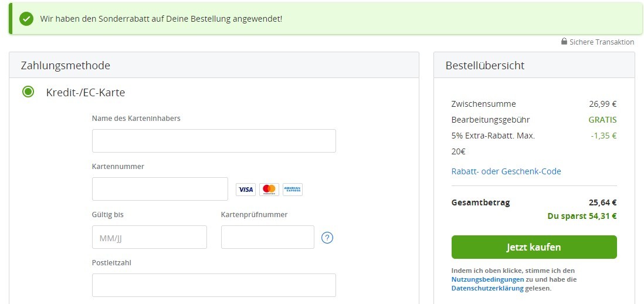Click the Mastercard logo icon
Image resolution: width=644 pixels, height=304 pixels.
269,190
